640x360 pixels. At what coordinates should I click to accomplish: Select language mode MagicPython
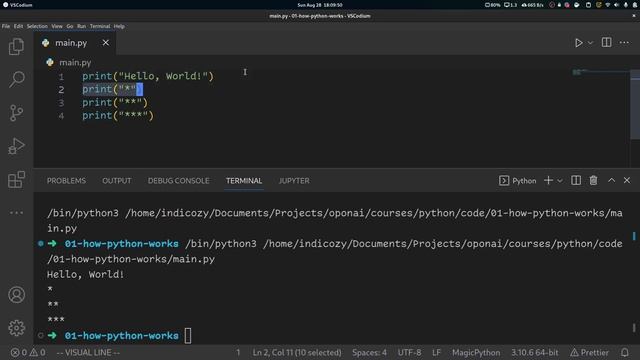tap(476, 353)
